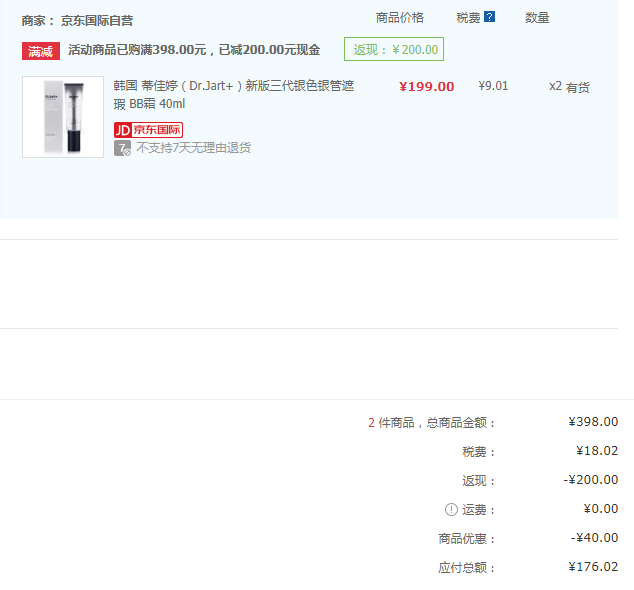Click the product discount value -¥40.00
Screen dimensions: 634x590
click(594, 538)
